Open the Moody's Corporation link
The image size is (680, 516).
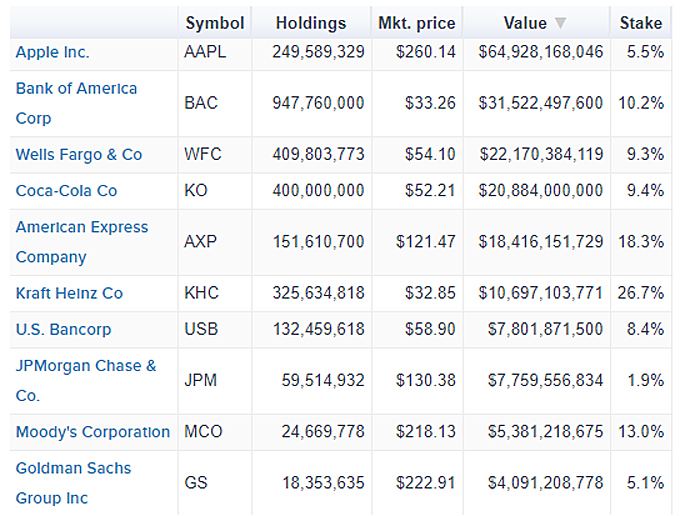tap(93, 432)
